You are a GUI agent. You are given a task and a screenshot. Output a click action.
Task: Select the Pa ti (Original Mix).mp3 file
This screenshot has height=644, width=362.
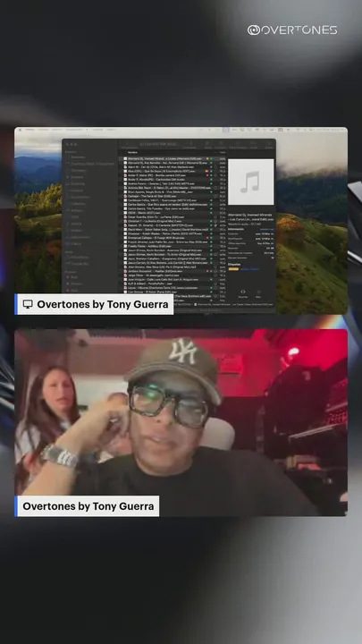point(174,267)
